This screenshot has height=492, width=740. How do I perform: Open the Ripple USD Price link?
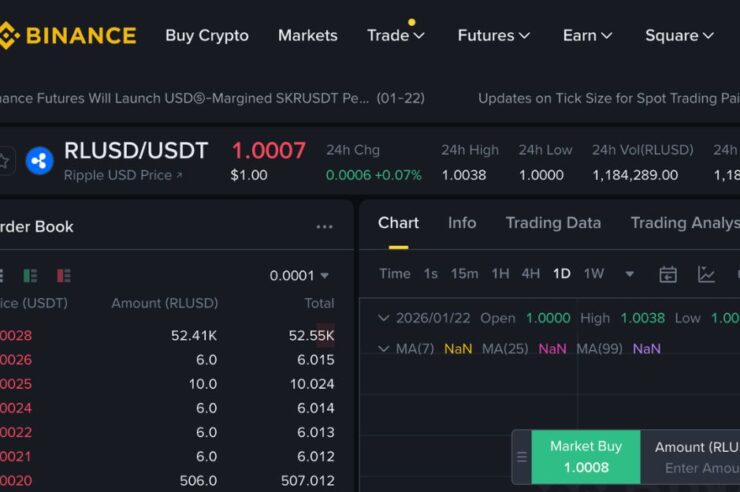tap(123, 175)
